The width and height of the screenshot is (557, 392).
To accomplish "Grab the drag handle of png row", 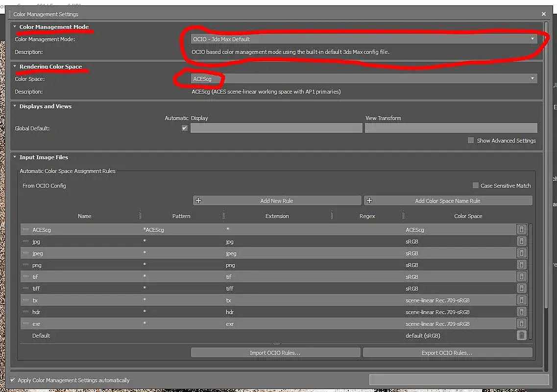I will click(25, 265).
